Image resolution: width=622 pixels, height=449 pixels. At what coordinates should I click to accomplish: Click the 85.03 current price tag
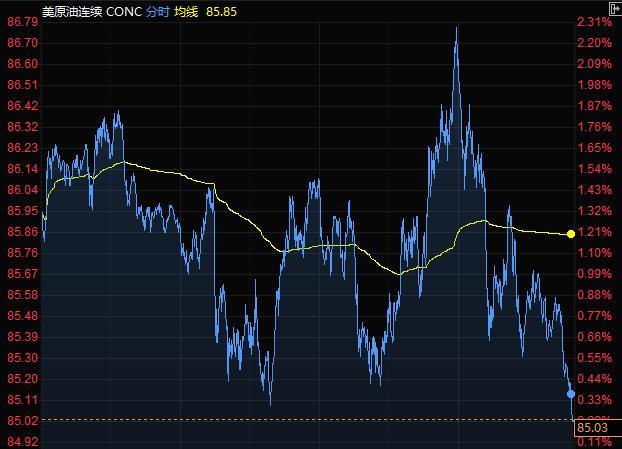591,429
